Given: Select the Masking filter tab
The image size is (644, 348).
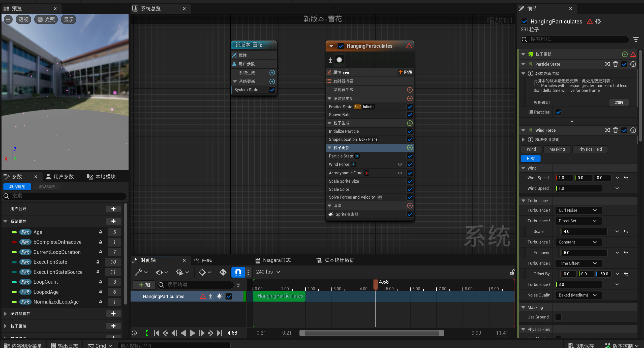Looking at the screenshot, I should pos(557,149).
